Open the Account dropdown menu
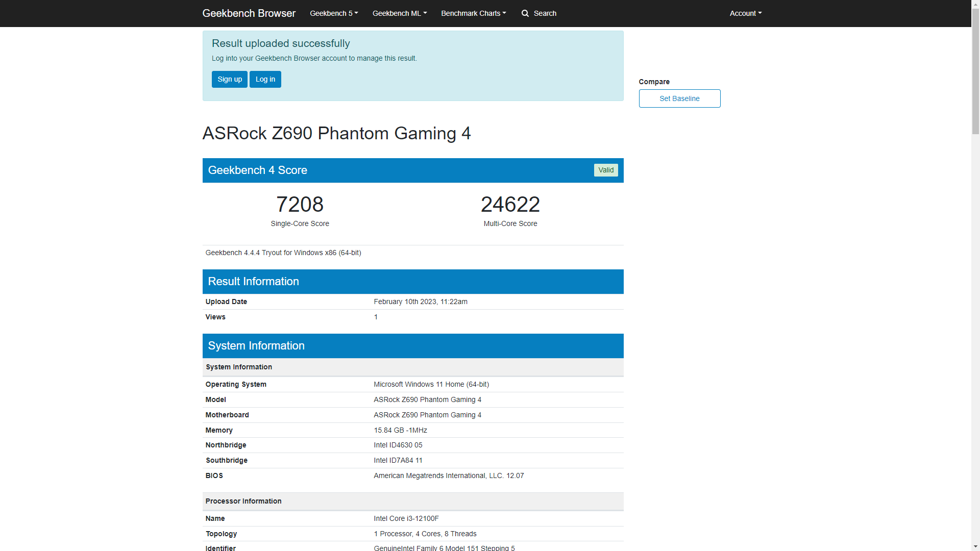Image resolution: width=980 pixels, height=551 pixels. click(746, 13)
